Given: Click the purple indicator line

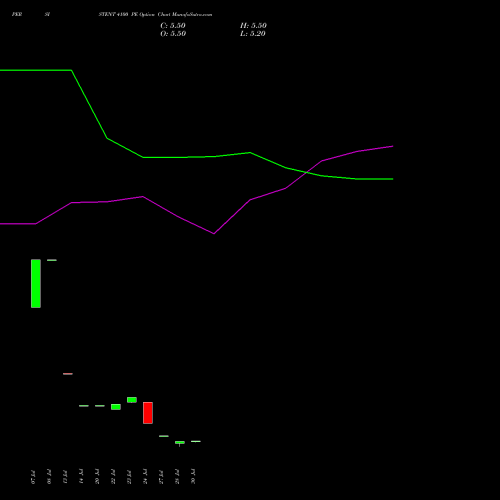Looking at the screenshot, I should [x=197, y=217].
